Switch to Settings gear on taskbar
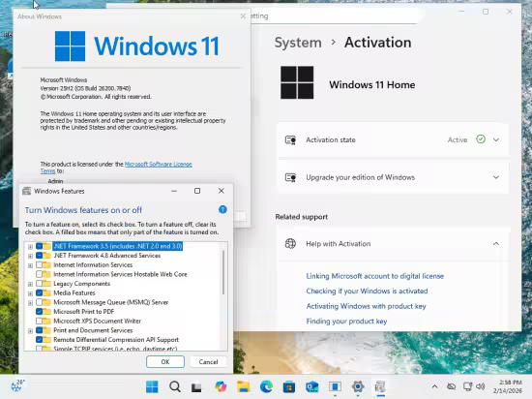Viewport: 532px width, 399px height. tap(358, 386)
